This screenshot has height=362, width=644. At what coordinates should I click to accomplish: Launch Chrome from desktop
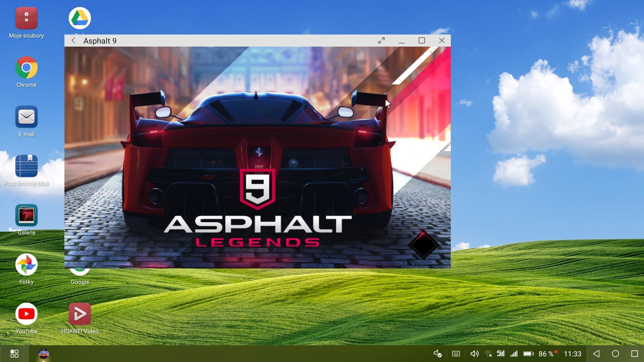click(26, 68)
